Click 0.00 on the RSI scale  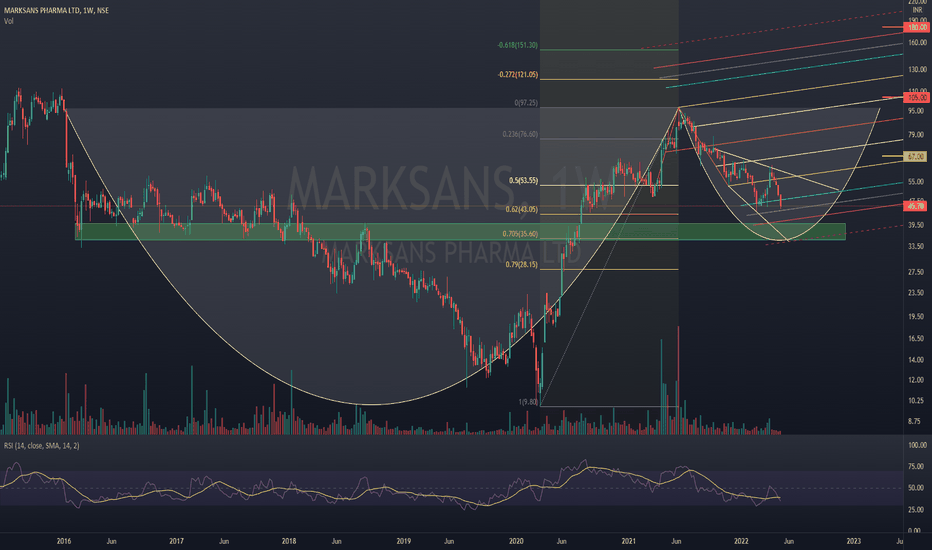coord(915,530)
